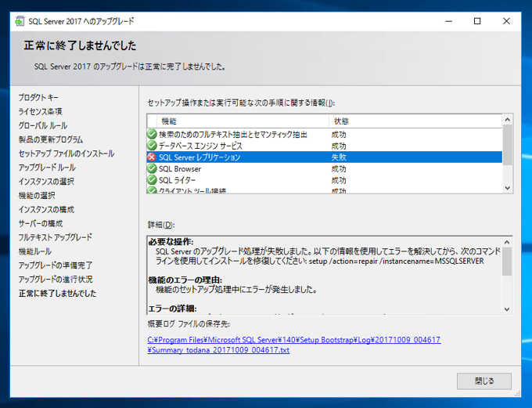Select the データベース エンジン サービス row
This screenshot has width=532, height=408.
[x=325, y=146]
